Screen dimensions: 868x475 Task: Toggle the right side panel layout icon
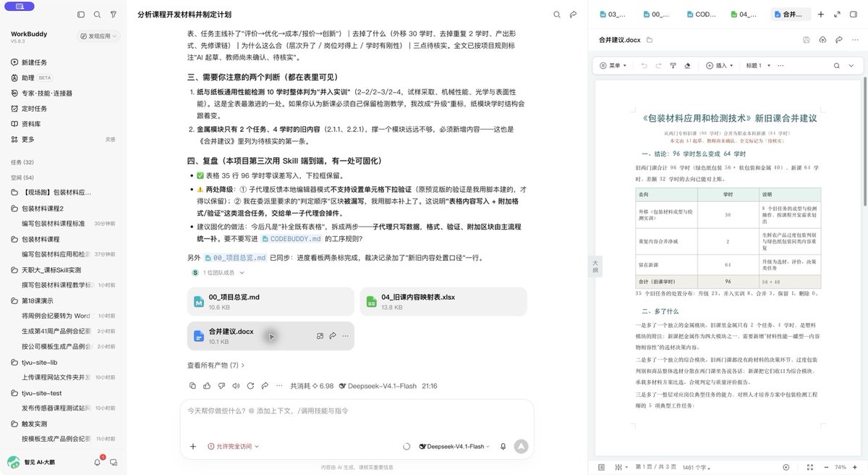pyautogui.click(x=854, y=14)
